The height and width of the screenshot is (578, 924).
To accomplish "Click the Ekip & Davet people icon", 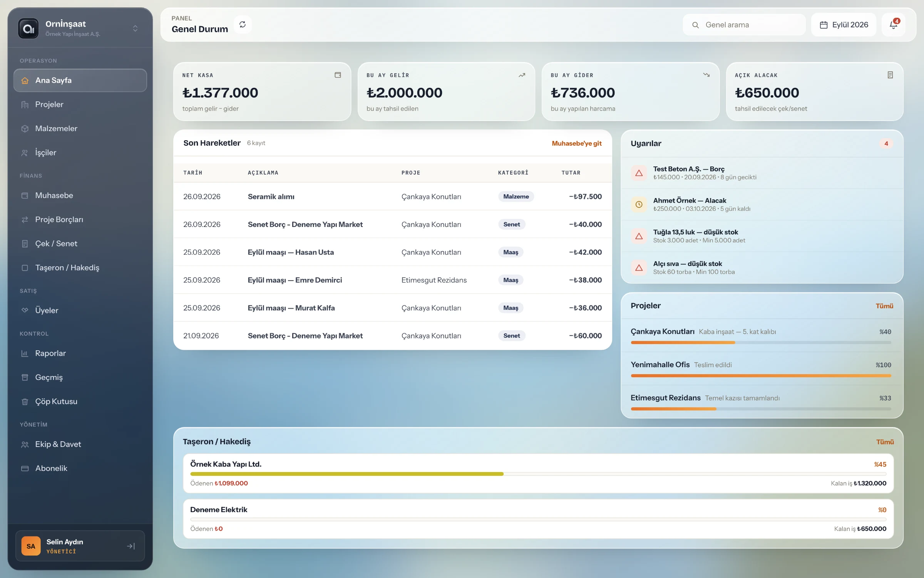I will 25,444.
